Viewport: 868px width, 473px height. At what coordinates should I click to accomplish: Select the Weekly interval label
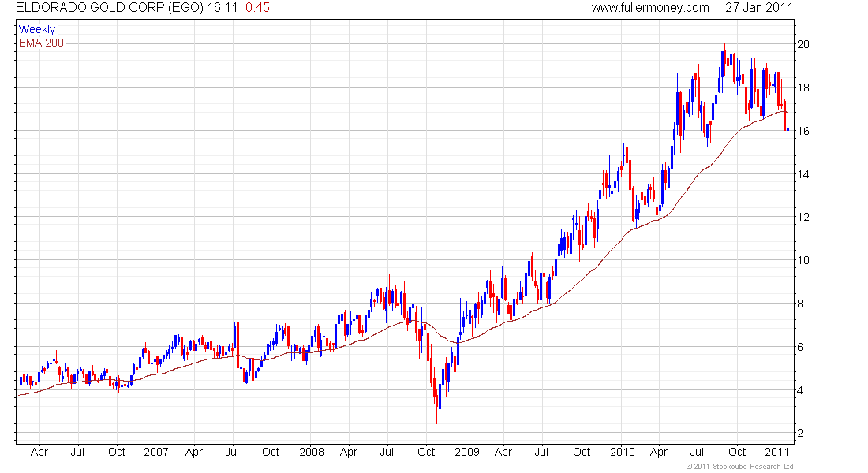click(x=37, y=29)
